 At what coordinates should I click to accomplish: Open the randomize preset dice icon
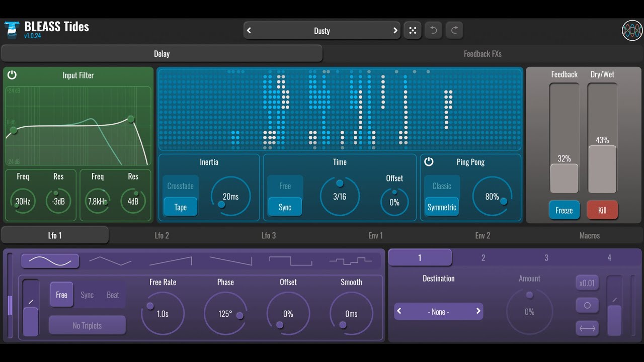click(x=413, y=31)
